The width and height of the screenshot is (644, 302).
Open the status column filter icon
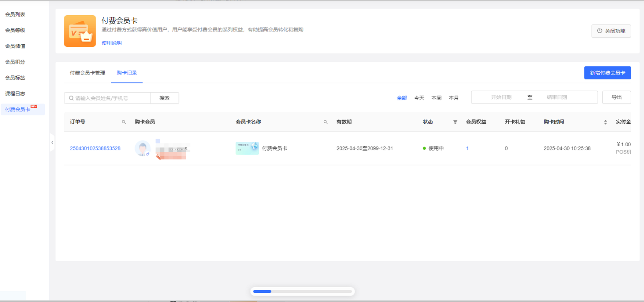coord(455,122)
